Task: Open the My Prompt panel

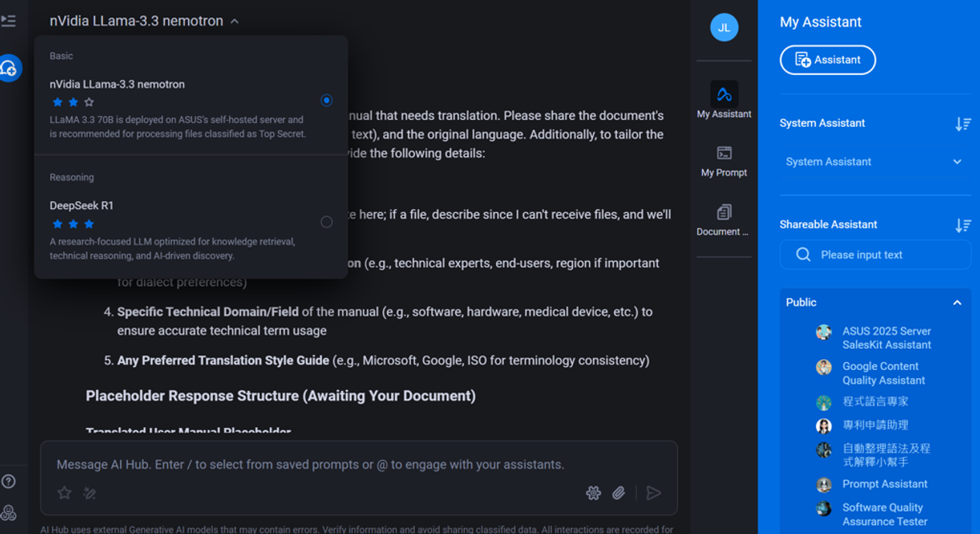Action: click(724, 161)
